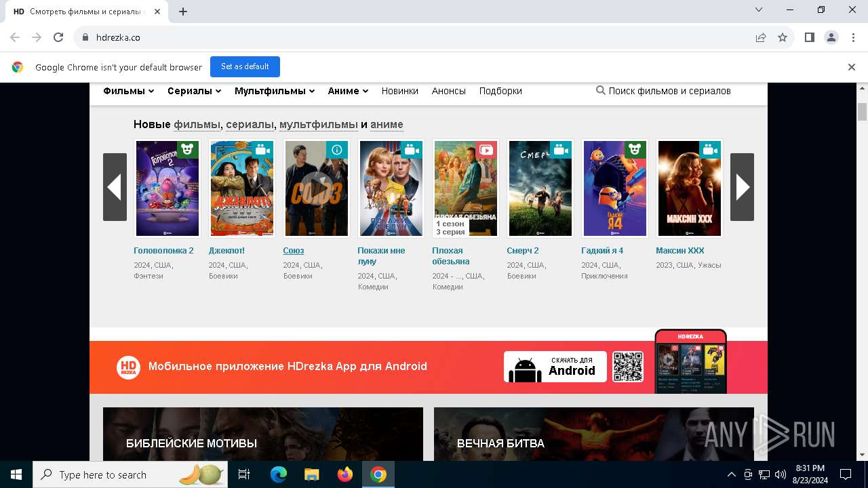Open the Анонсы section
The width and height of the screenshot is (868, 488).
pos(449,91)
